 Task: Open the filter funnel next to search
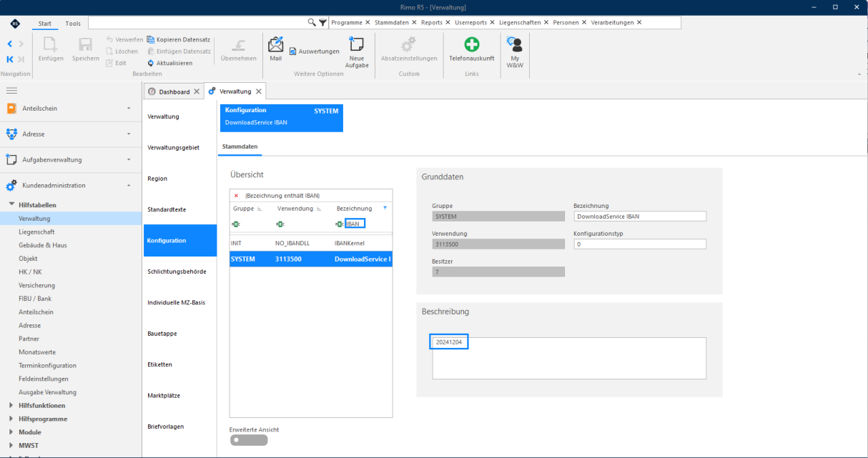322,22
